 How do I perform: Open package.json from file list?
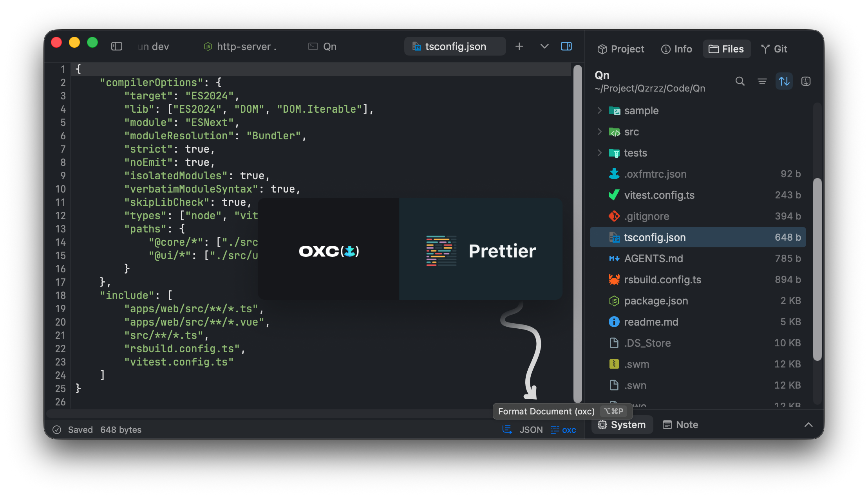(x=698, y=301)
